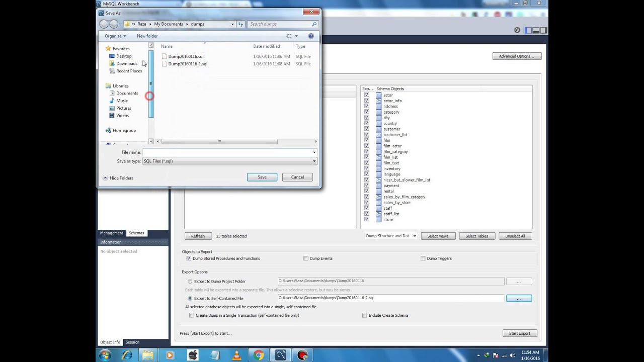Go back using the Save As back arrow
Screen dimensions: 644x362
[x=104, y=24]
